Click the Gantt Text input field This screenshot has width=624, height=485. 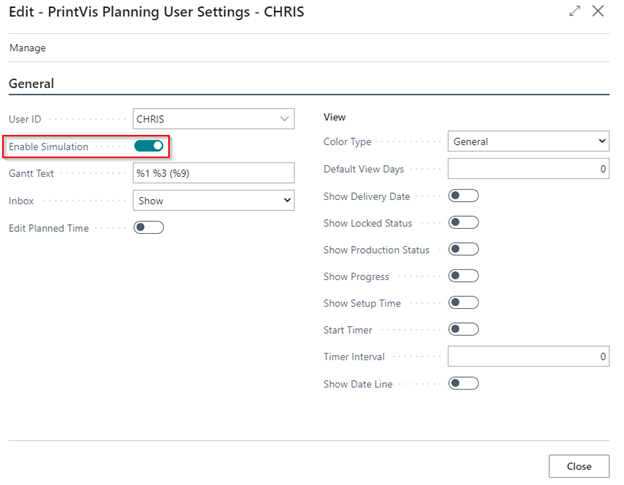(214, 173)
